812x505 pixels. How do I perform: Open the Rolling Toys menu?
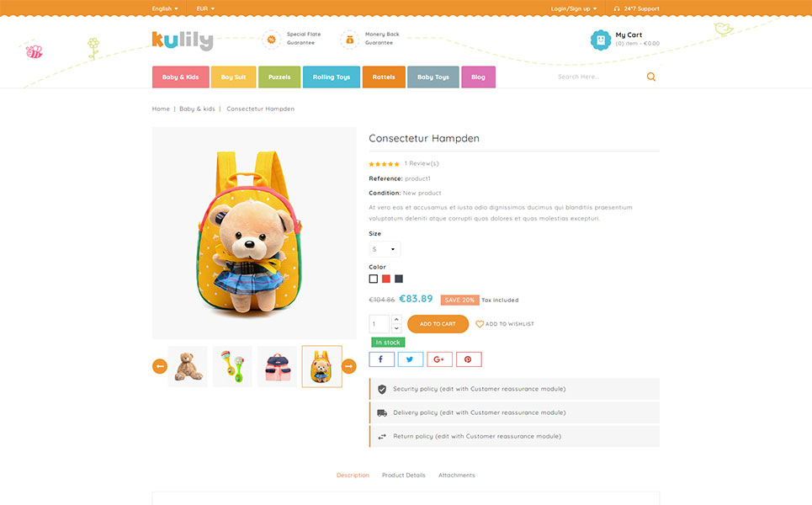[x=332, y=77]
